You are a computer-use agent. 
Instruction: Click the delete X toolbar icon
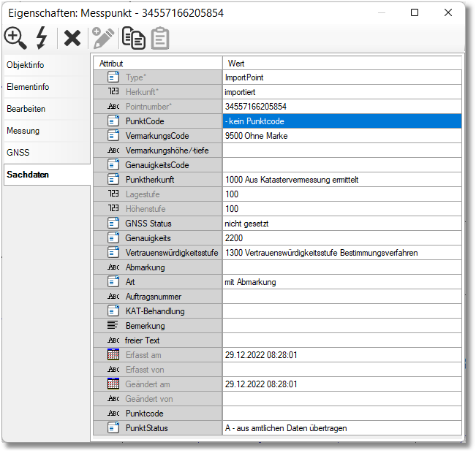point(72,38)
